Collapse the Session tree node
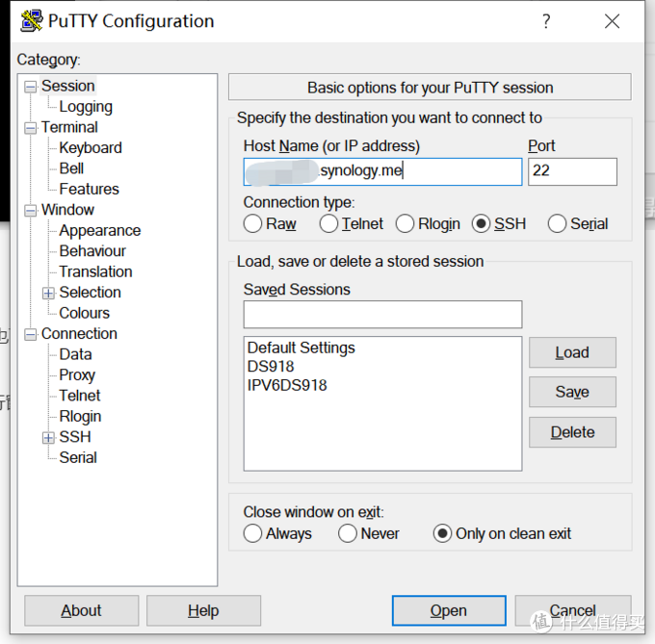655x644 pixels. point(30,87)
